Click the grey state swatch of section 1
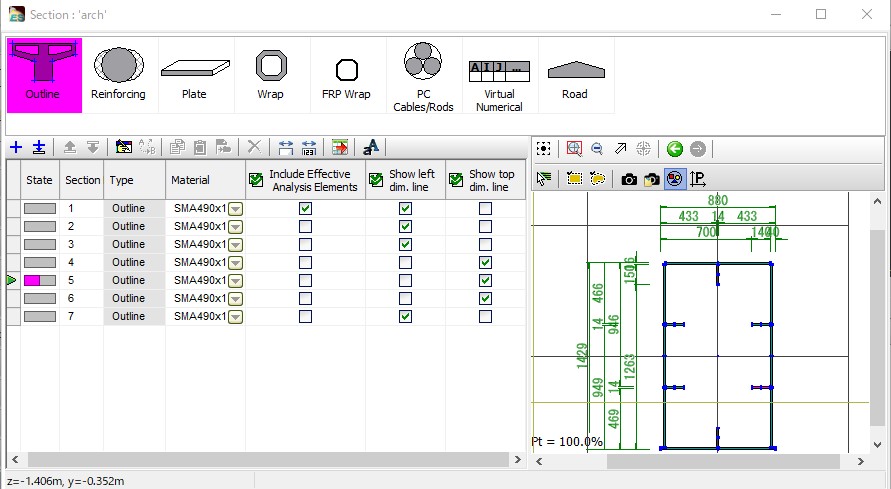 40,208
